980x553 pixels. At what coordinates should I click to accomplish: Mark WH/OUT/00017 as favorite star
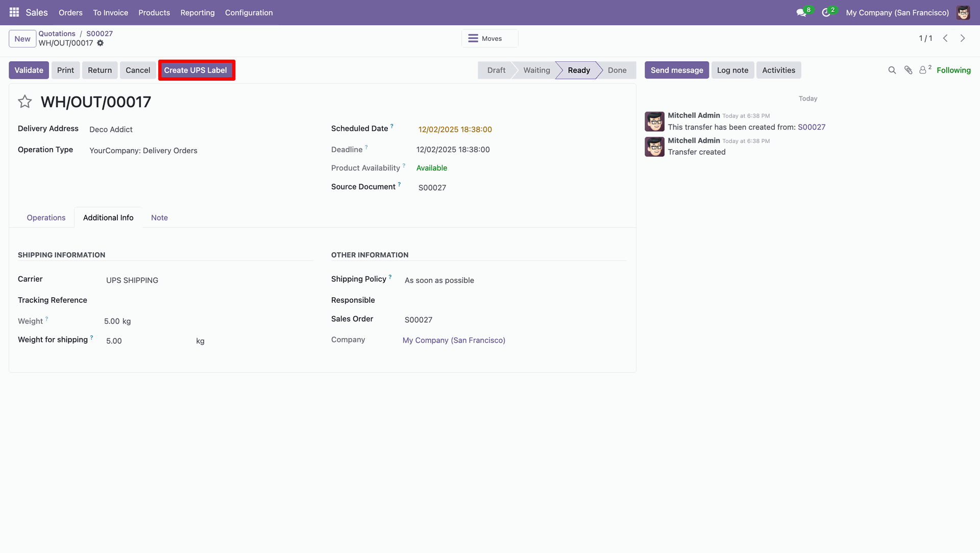(24, 102)
